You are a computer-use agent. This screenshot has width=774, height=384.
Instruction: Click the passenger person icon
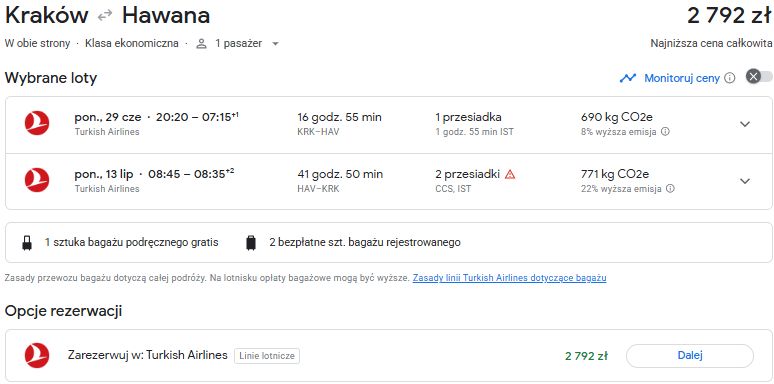point(201,43)
